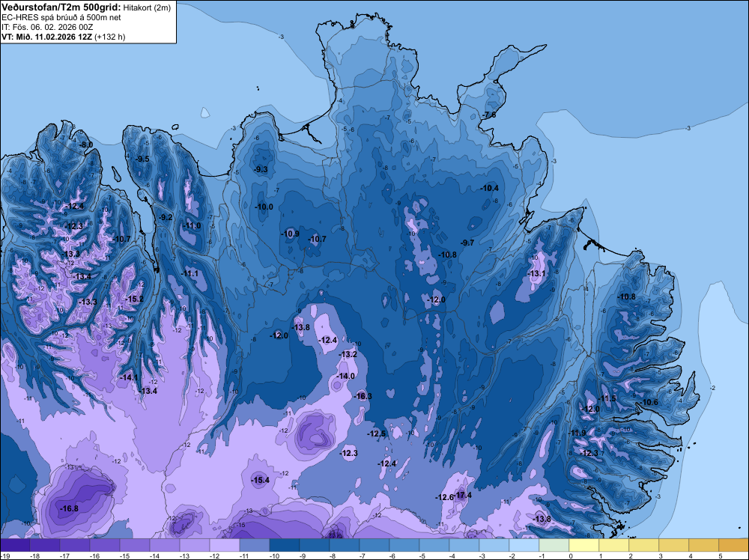Click the (+132 h) forecast offset text
This screenshot has height=560, width=749.
[x=110, y=37]
